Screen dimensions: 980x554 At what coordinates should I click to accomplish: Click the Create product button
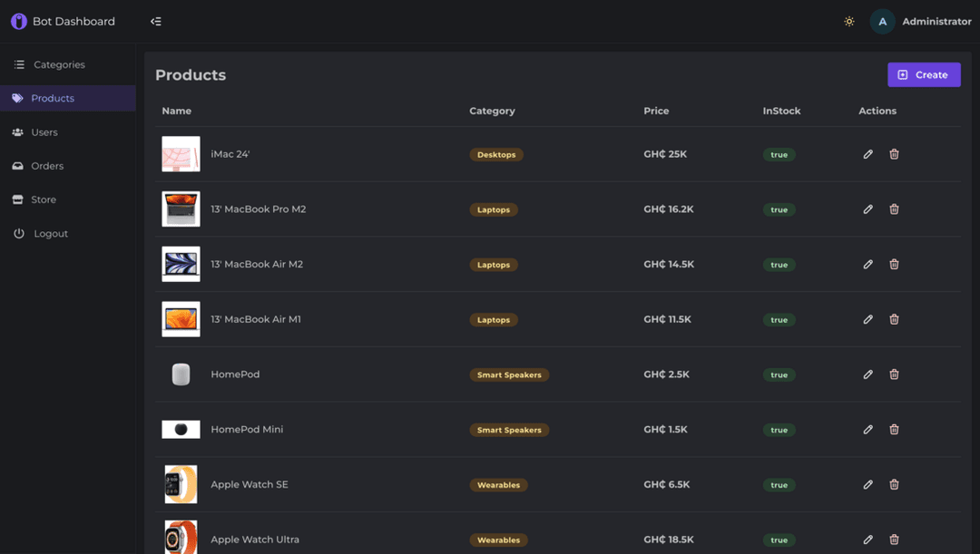click(x=924, y=75)
